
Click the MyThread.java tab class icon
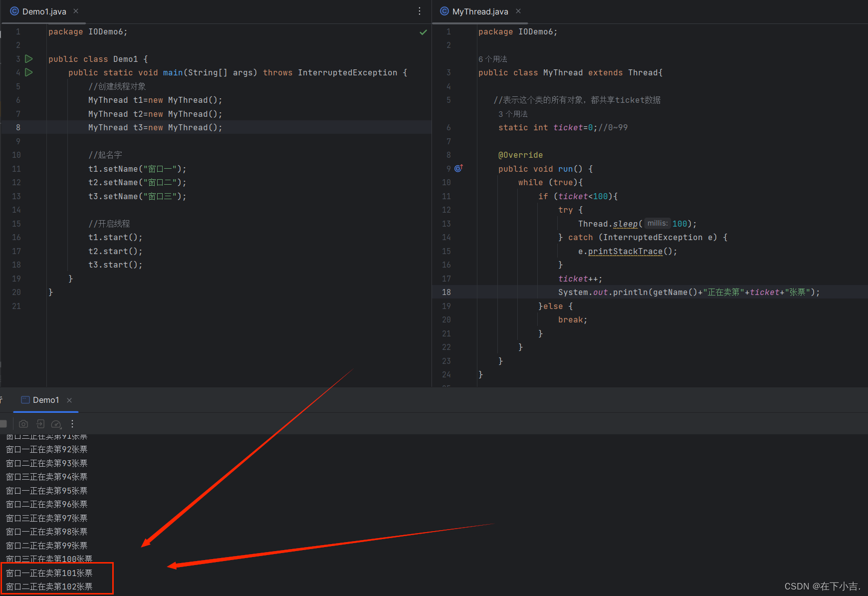[444, 11]
